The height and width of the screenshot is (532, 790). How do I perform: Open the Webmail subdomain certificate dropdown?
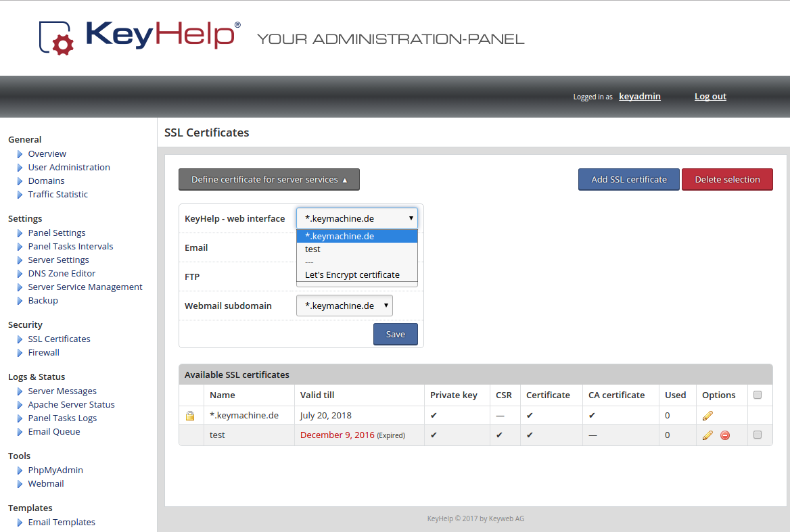click(x=344, y=306)
